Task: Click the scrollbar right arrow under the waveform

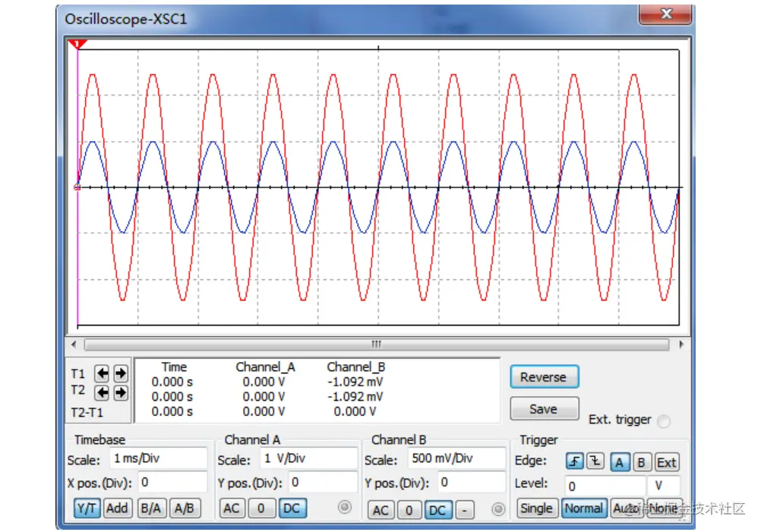Action: click(x=681, y=345)
